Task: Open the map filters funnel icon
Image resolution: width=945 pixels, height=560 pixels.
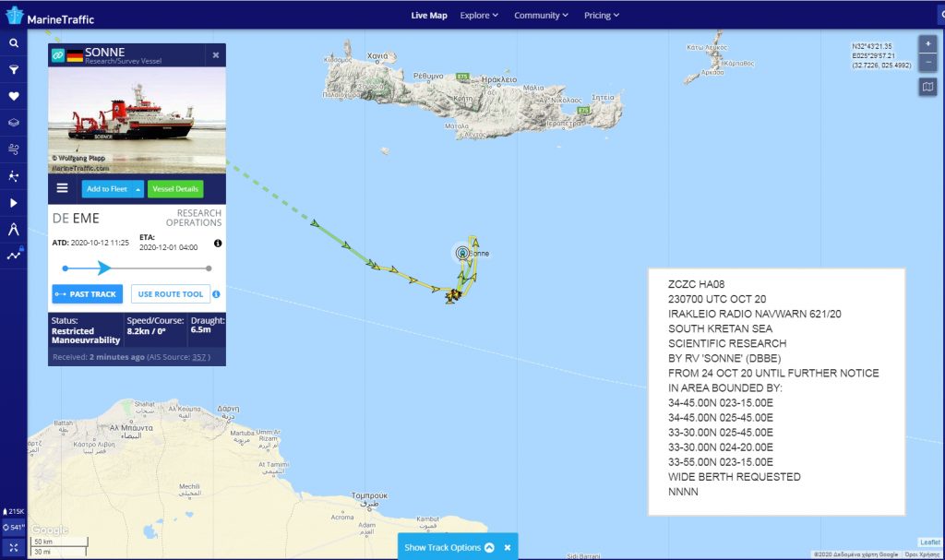Action: coord(14,69)
